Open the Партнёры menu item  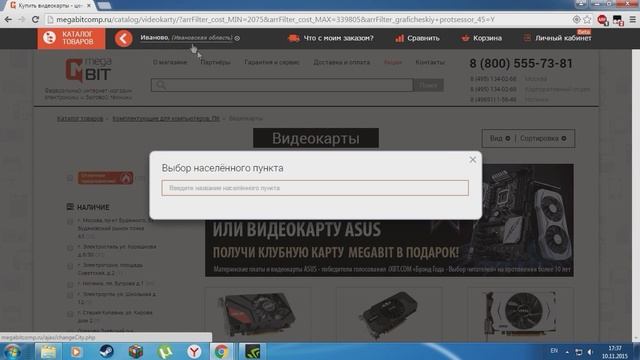(216, 62)
